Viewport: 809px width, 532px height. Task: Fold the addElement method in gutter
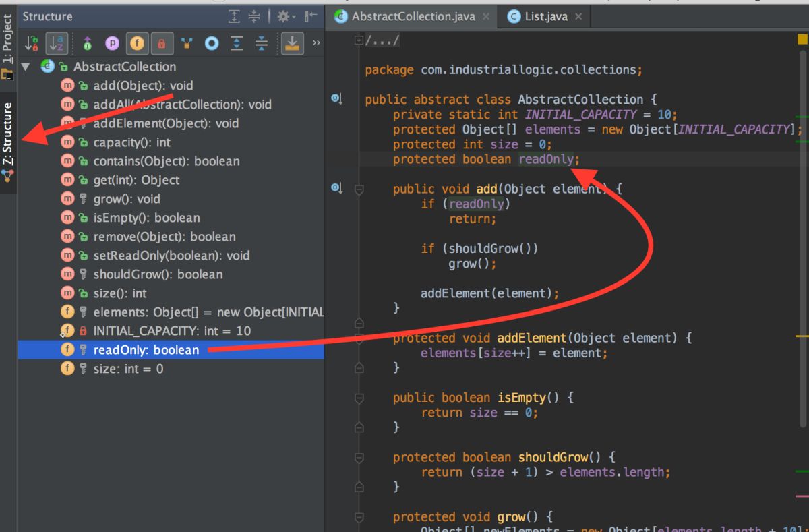(359, 338)
